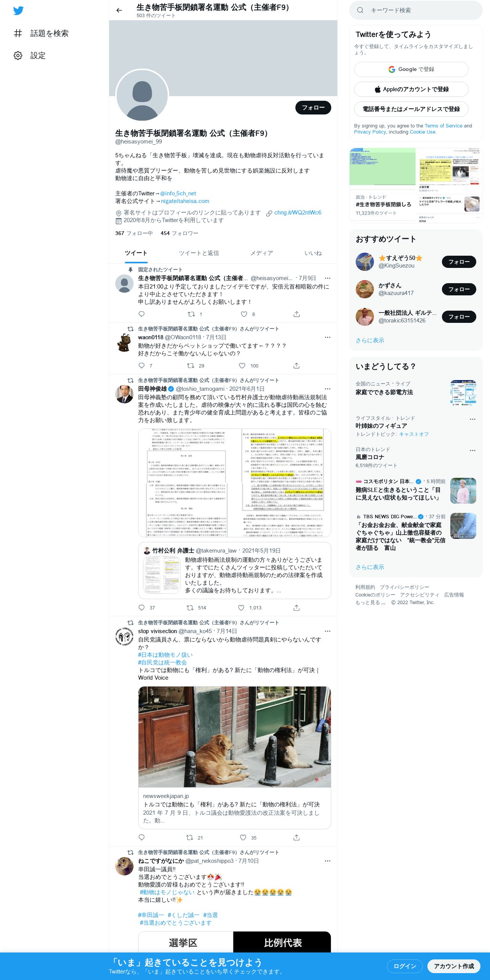Open more menu on pinned tweet
The image size is (490, 980).
[x=327, y=278]
